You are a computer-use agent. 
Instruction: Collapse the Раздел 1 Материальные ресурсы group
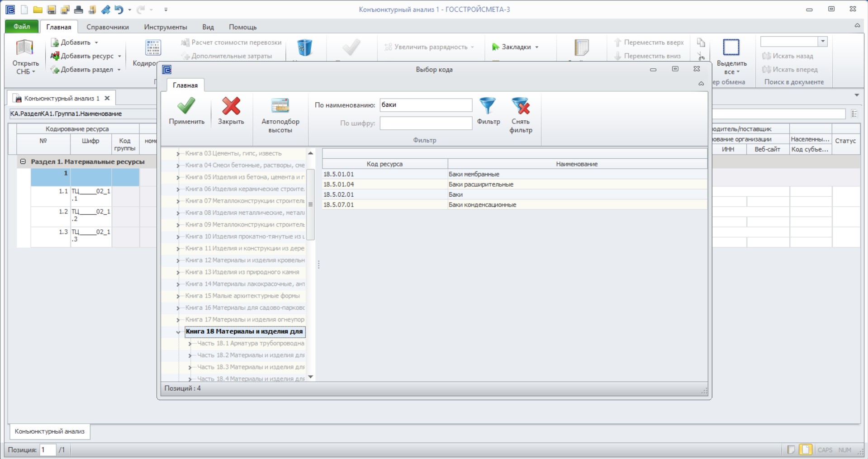(23, 161)
